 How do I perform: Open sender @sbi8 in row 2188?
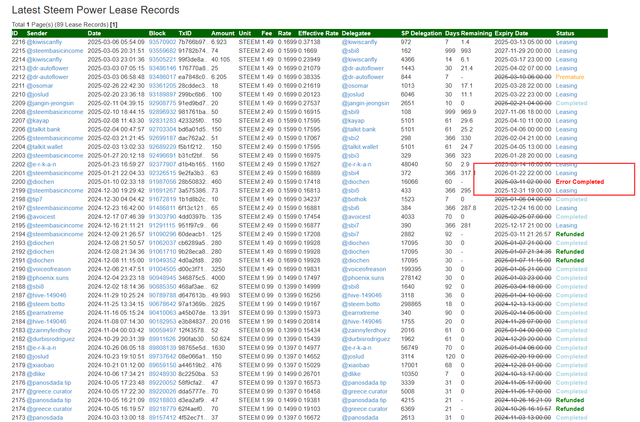[x=35, y=287]
